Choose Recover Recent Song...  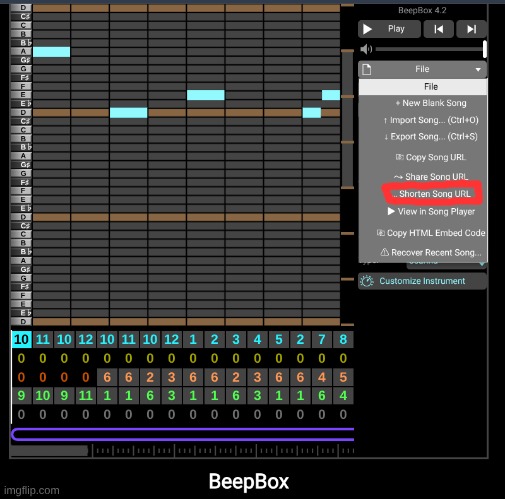[431, 252]
